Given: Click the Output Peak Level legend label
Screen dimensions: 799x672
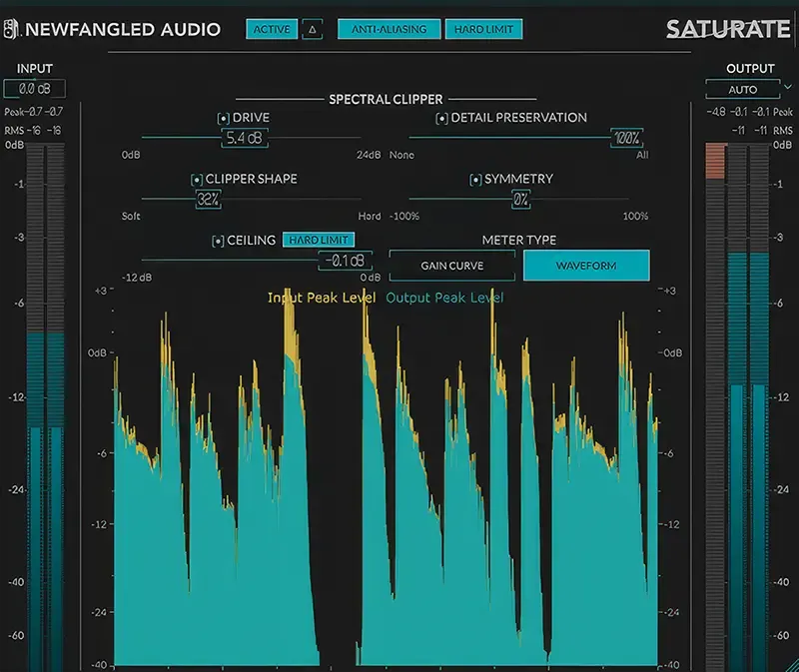Looking at the screenshot, I should coord(444,298).
